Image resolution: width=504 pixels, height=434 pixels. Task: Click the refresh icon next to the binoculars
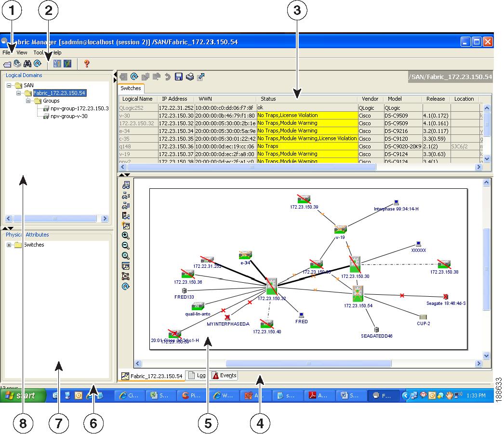coord(38,64)
